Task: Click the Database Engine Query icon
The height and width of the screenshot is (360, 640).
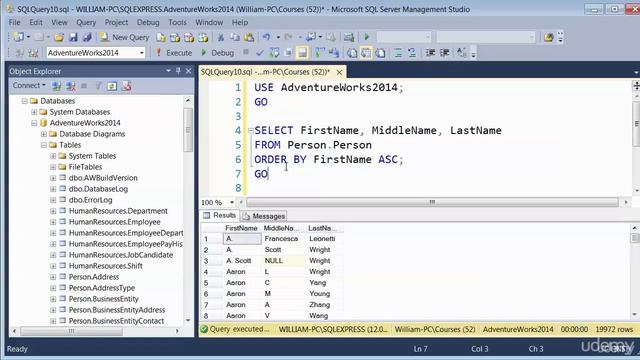Action: pos(161,38)
